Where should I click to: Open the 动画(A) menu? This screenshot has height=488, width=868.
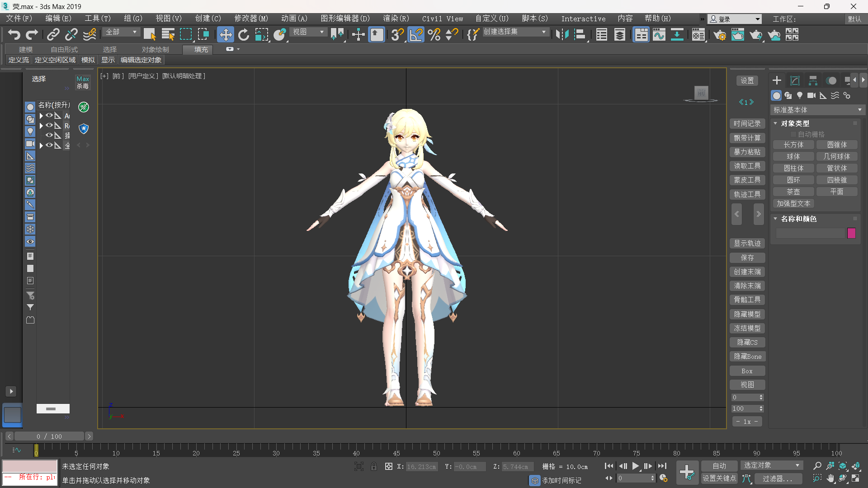pos(294,19)
